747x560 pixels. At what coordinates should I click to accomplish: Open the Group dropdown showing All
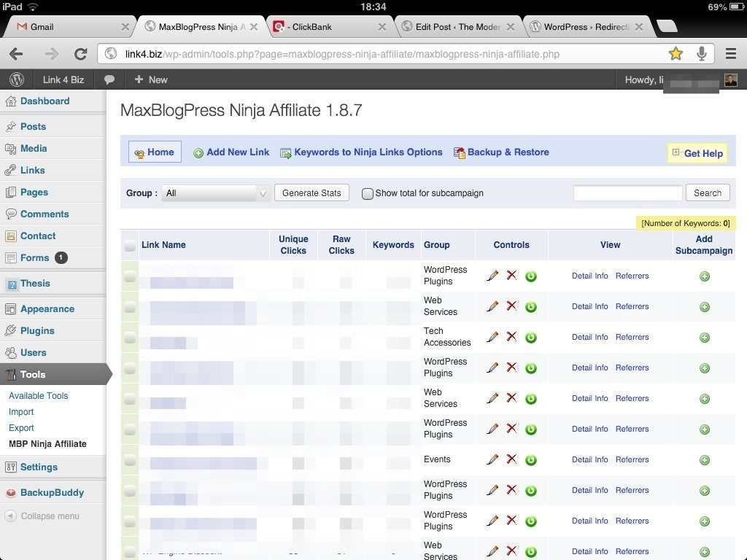coord(216,192)
